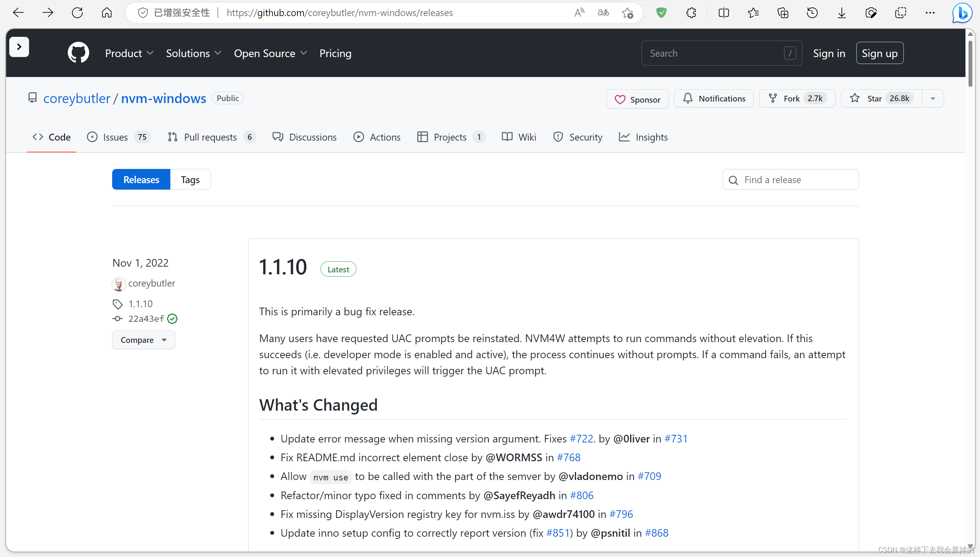Open the Insights tab

(x=643, y=137)
